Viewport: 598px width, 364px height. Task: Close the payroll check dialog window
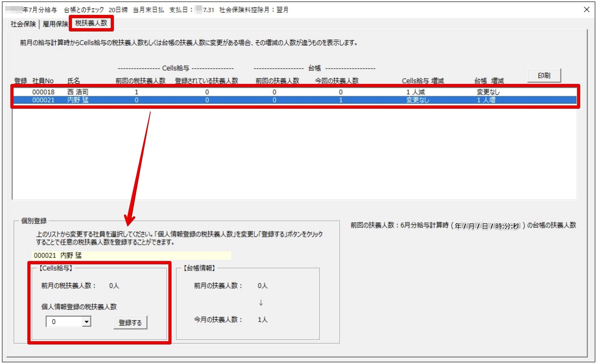[x=586, y=10]
